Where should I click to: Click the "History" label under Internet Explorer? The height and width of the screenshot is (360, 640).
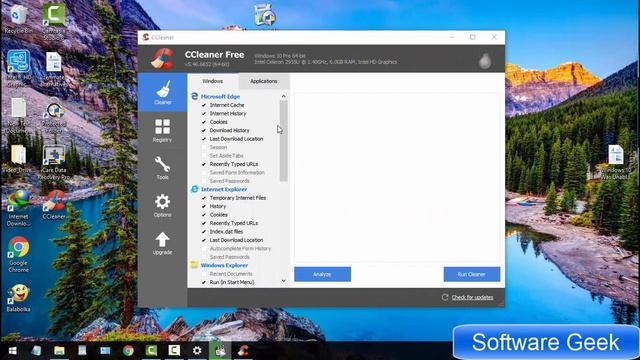pos(218,206)
